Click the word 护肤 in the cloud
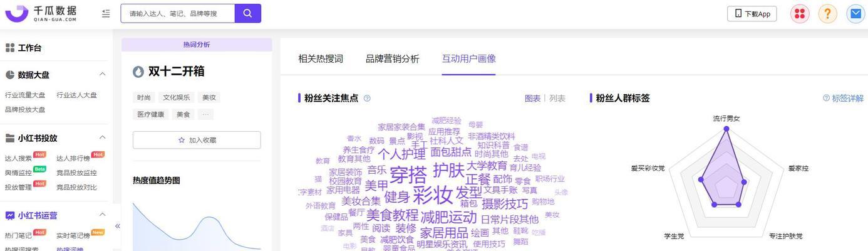The width and height of the screenshot is (868, 251). 448,169
